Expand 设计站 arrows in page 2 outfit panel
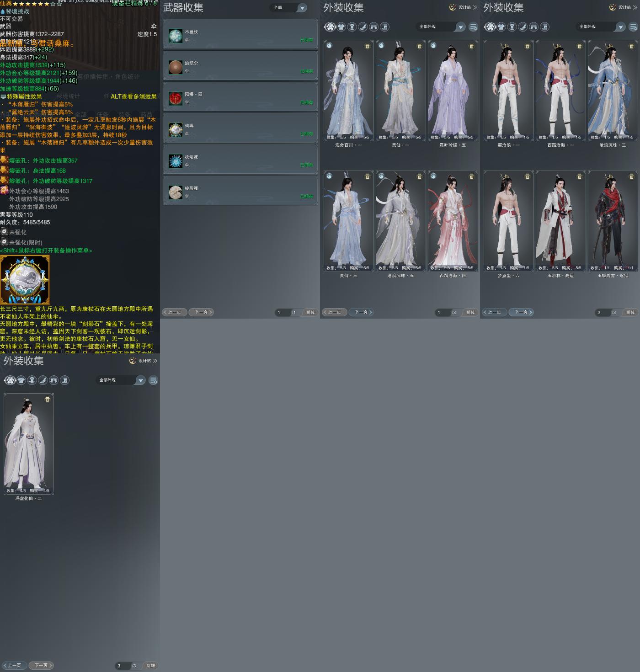Viewport: 640px width, 672px height. coord(635,7)
